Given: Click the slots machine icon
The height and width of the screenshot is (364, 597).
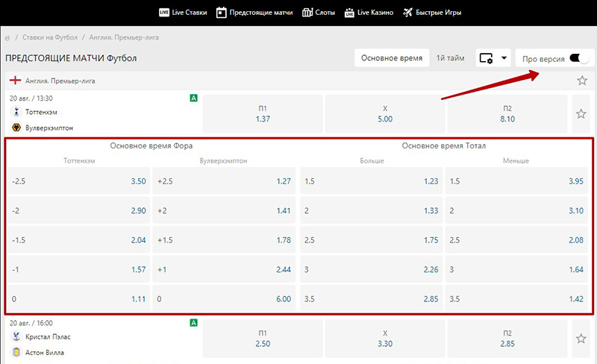Looking at the screenshot, I should 307,13.
